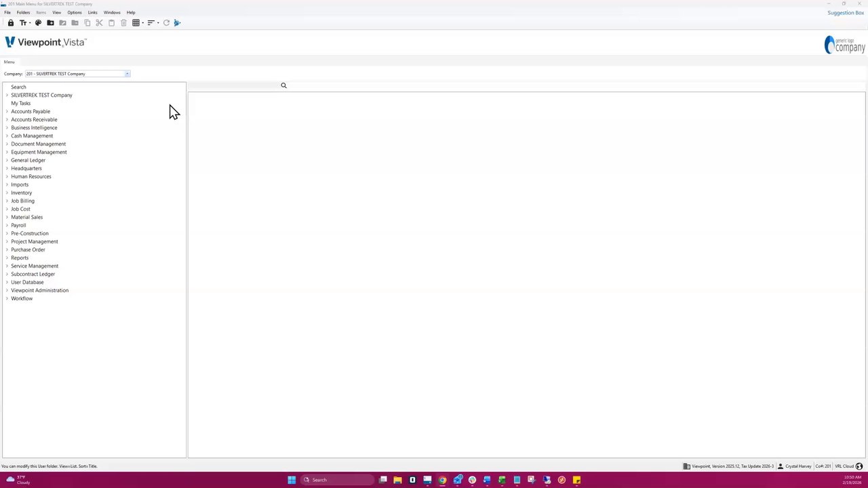Click the taskbar clock and date
Image resolution: width=868 pixels, height=488 pixels.
point(853,480)
